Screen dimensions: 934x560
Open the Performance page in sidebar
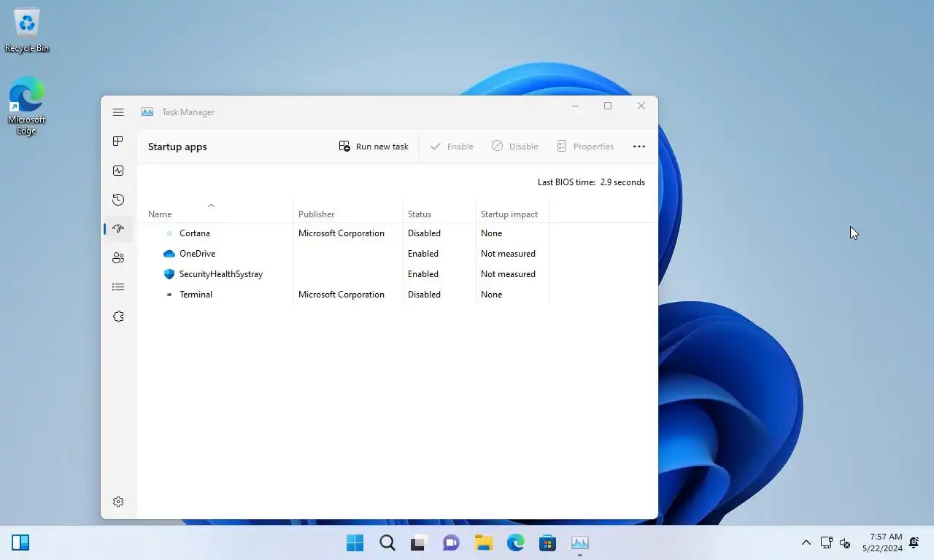click(118, 171)
